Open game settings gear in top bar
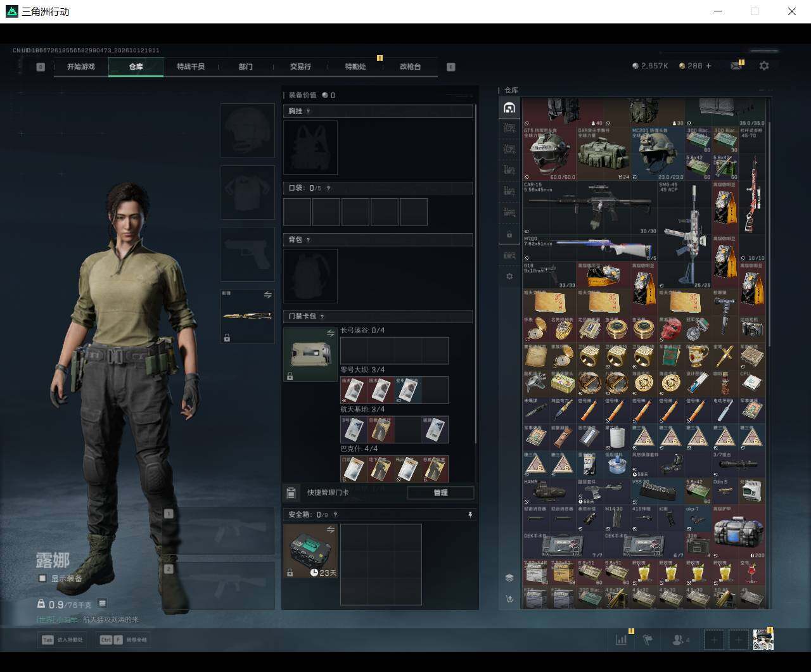Image resolution: width=811 pixels, height=672 pixels. (764, 66)
